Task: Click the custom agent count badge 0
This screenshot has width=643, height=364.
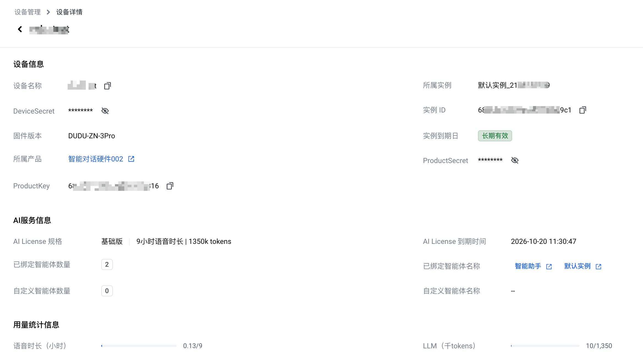Action: click(x=107, y=291)
